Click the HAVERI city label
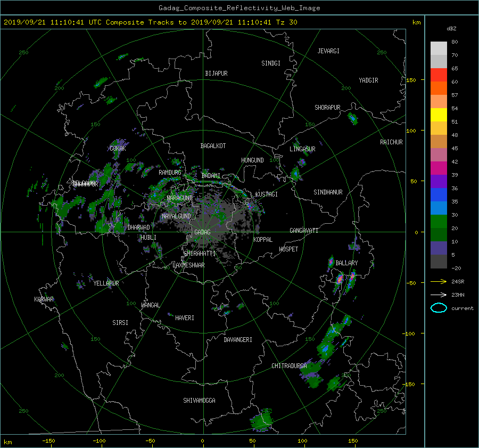Viewport: 479px width, 448px height. [185, 318]
